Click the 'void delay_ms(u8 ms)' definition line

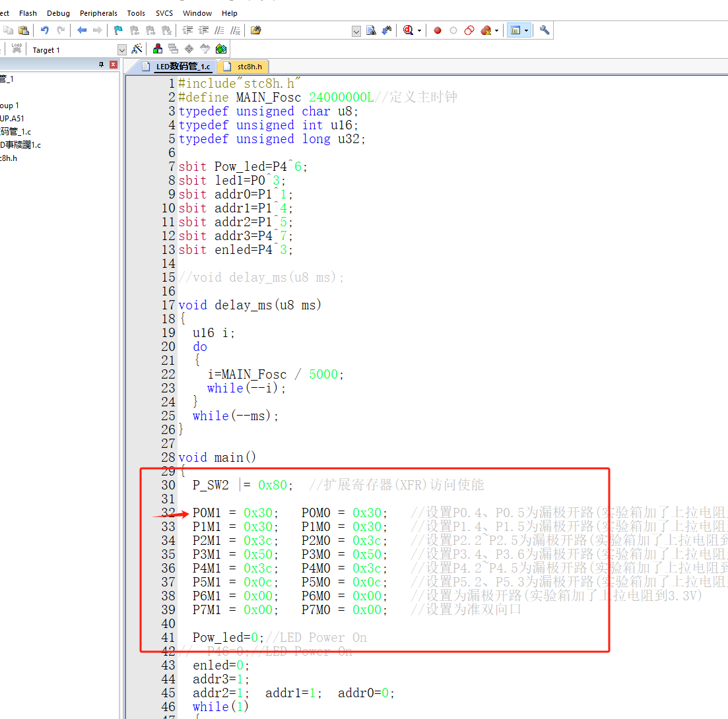(249, 305)
